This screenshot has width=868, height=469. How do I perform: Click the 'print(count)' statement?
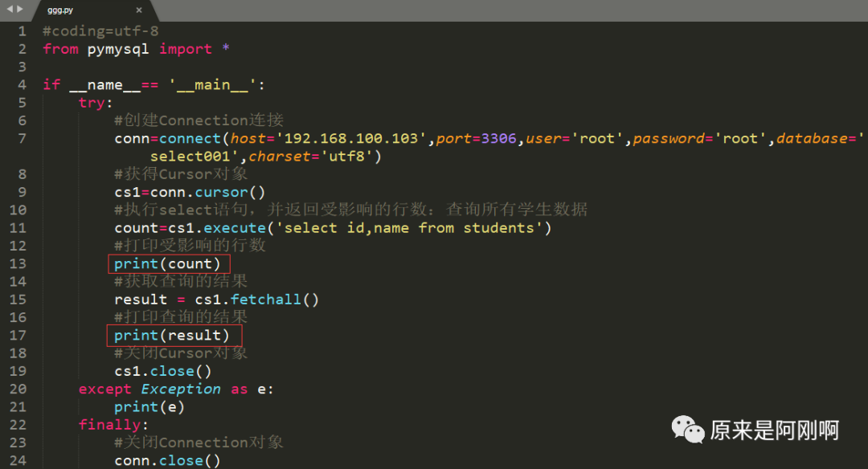167,263
